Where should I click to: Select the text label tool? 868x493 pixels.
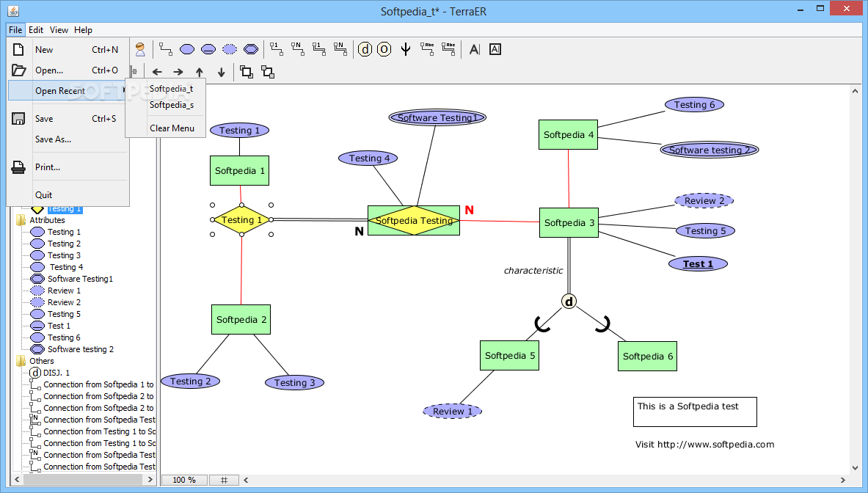[475, 49]
